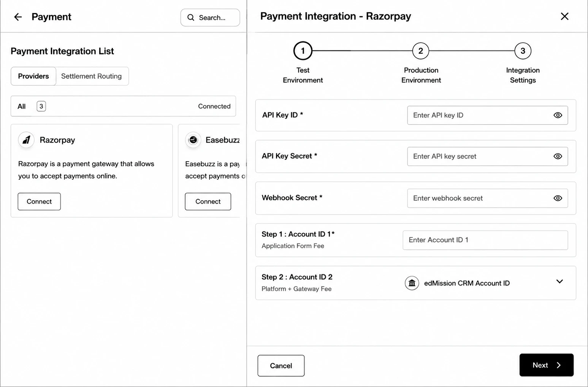Click the Razorpay card description text
Screen dimensions: 588x387
(x=86, y=170)
